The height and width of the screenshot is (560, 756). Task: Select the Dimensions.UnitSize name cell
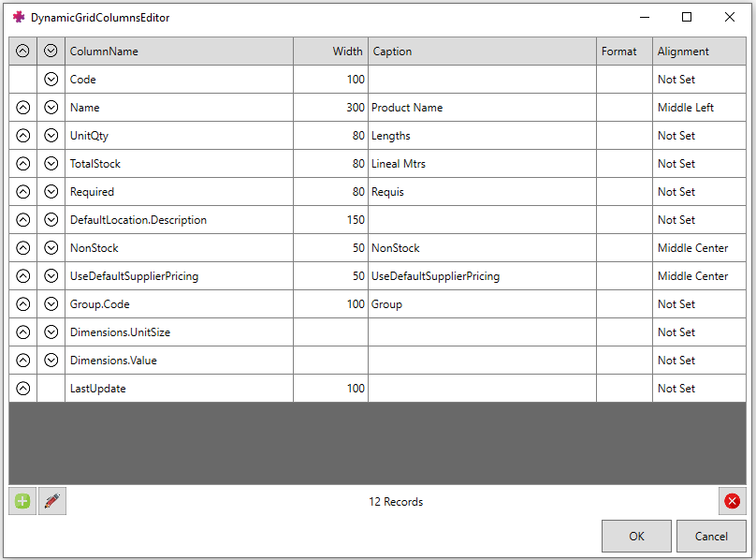(x=179, y=332)
